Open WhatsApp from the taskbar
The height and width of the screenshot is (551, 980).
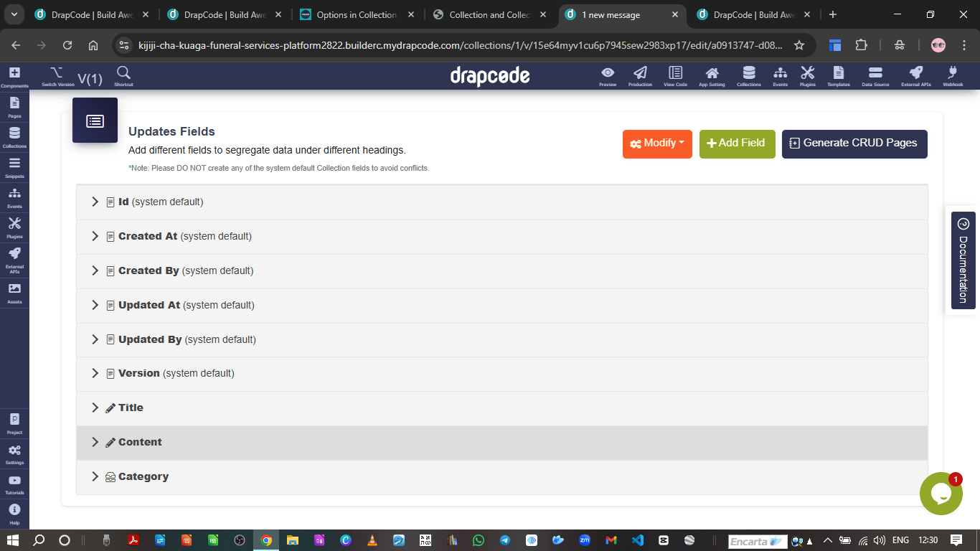pyautogui.click(x=479, y=540)
